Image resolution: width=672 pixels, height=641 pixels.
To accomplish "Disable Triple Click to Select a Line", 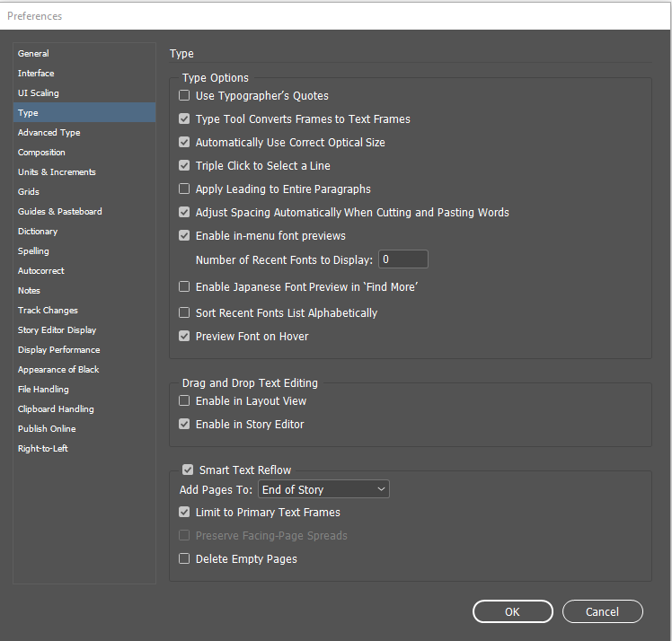I will tap(184, 166).
